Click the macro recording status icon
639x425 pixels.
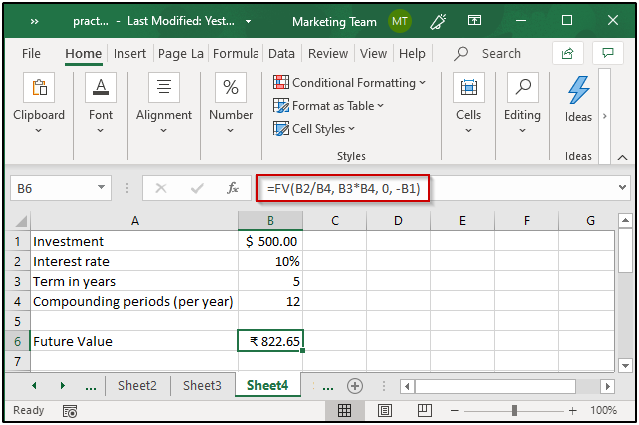[x=70, y=411]
